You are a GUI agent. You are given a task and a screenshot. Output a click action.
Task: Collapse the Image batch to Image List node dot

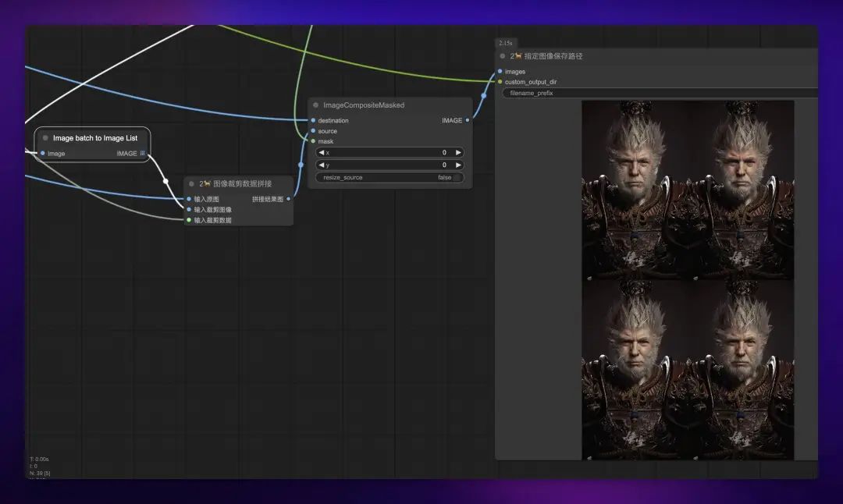tap(45, 138)
